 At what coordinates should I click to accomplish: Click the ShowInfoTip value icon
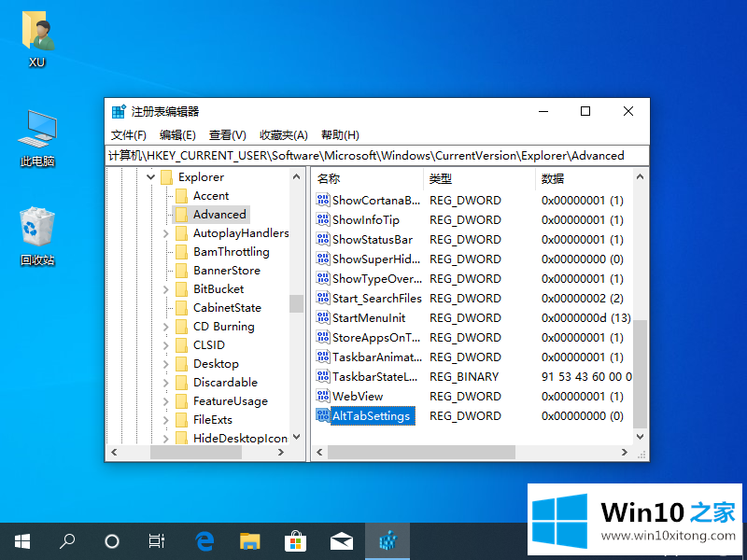tap(322, 219)
